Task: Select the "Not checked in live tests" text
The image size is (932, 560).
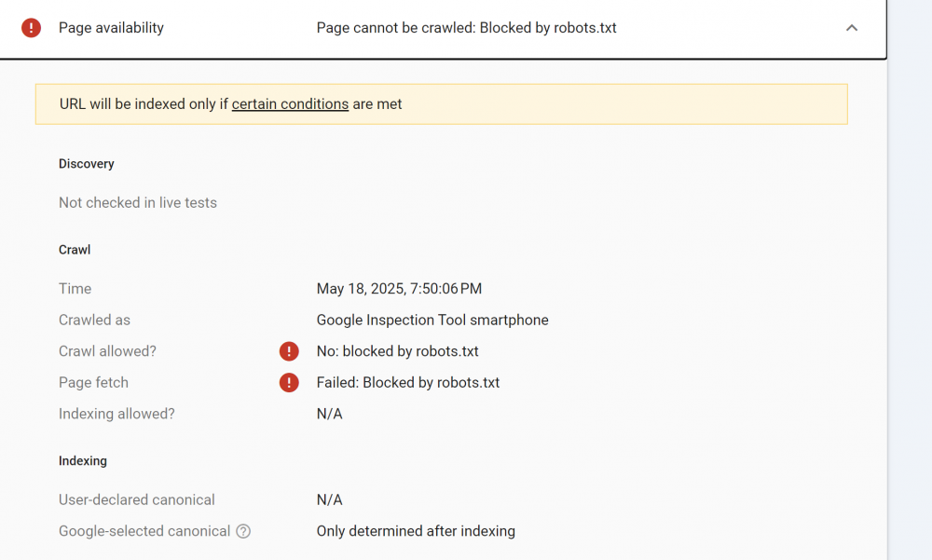Action: (x=138, y=203)
